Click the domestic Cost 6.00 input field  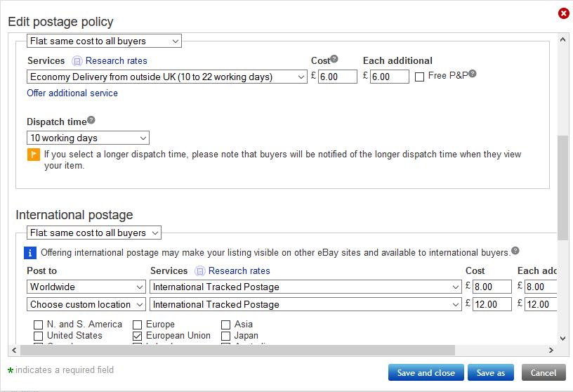(338, 77)
